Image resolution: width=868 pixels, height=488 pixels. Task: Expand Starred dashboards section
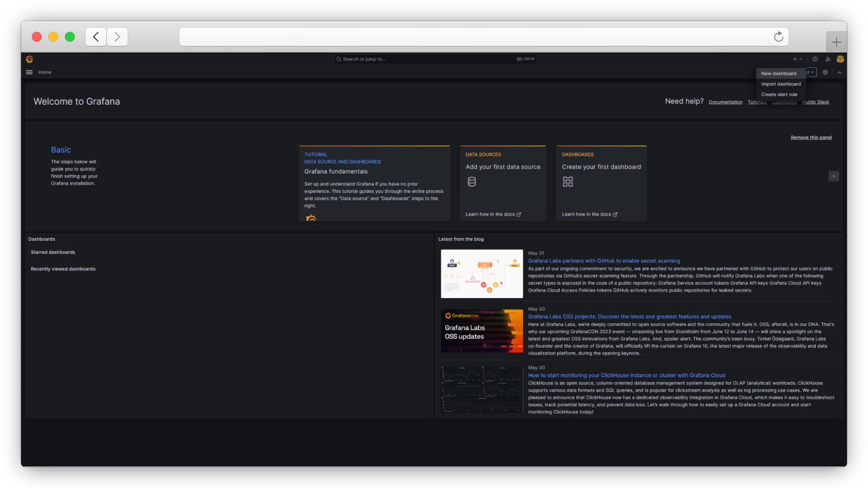[x=52, y=252]
